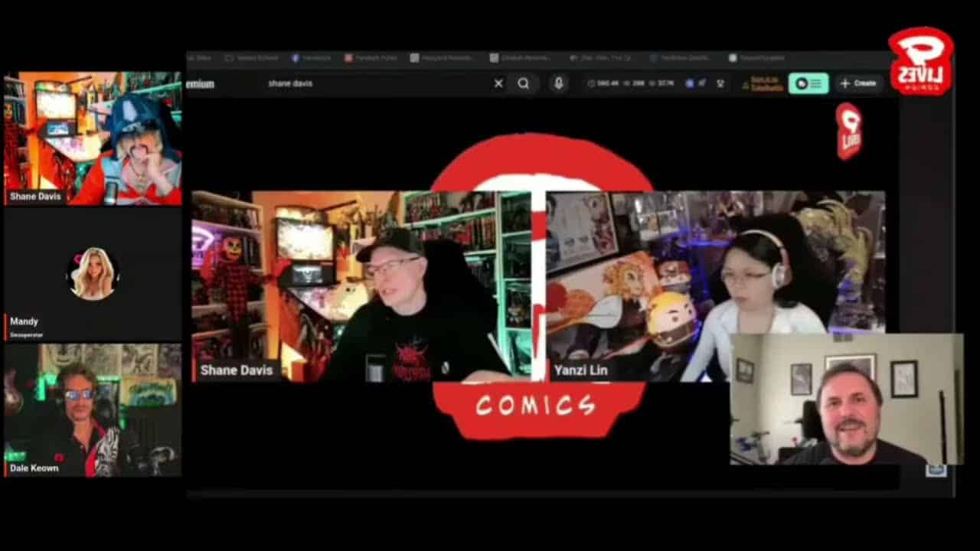Click the large Lives logo in corner

click(920, 61)
